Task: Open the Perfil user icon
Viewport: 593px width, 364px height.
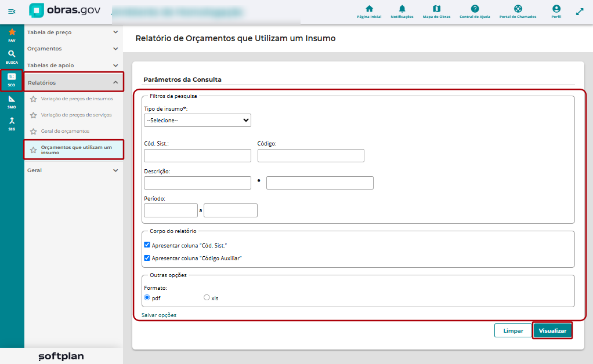Action: [x=556, y=12]
